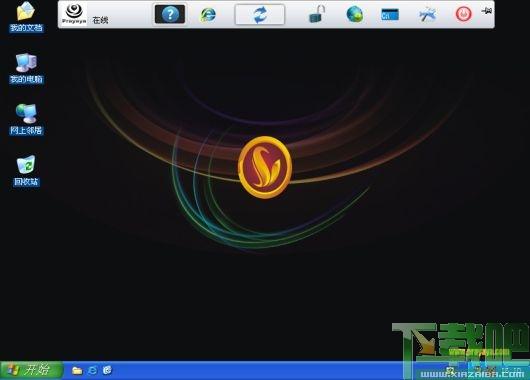
Task: Click the gold S emblem on wallpaper
Action: tap(265, 167)
